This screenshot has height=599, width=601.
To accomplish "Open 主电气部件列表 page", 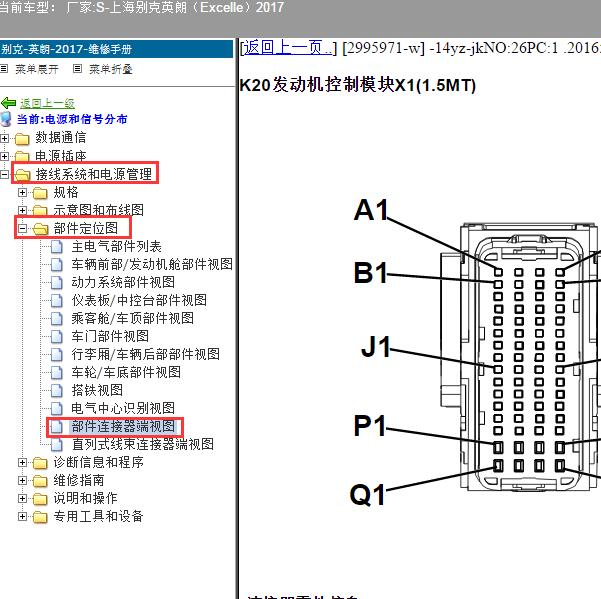I will pos(117,246).
